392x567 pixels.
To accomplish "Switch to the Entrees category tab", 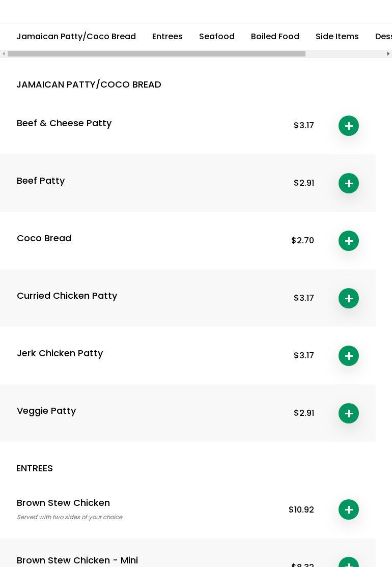I will point(167,37).
